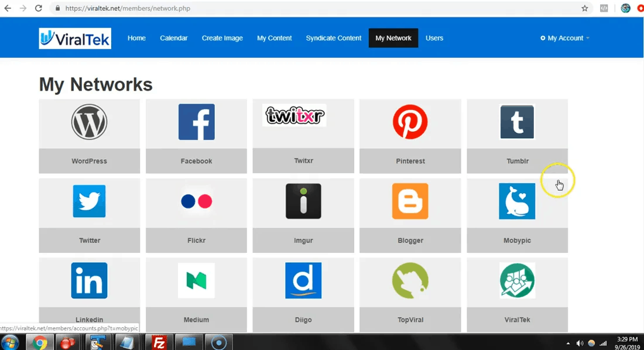Choose the Imgur network icon
This screenshot has height=350, width=644.
tap(303, 201)
